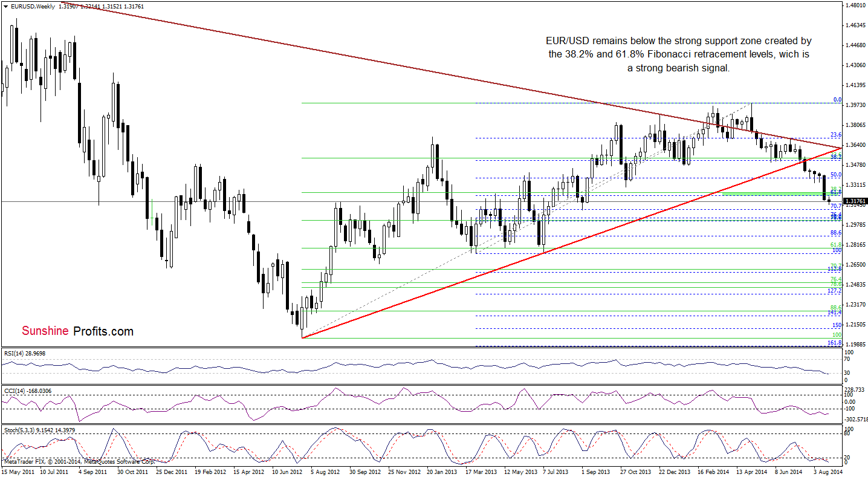The width and height of the screenshot is (868, 477).
Task: Click the date label 12 May 2013
Action: coord(520,470)
